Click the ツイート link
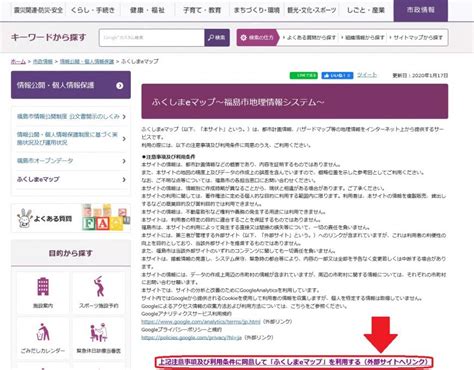The width and height of the screenshot is (474, 370). pyautogui.click(x=367, y=75)
